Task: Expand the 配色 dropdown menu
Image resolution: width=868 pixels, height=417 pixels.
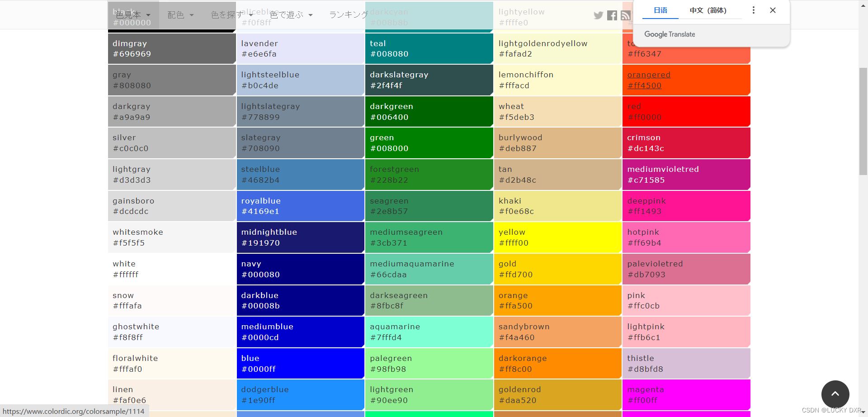Action: point(180,15)
